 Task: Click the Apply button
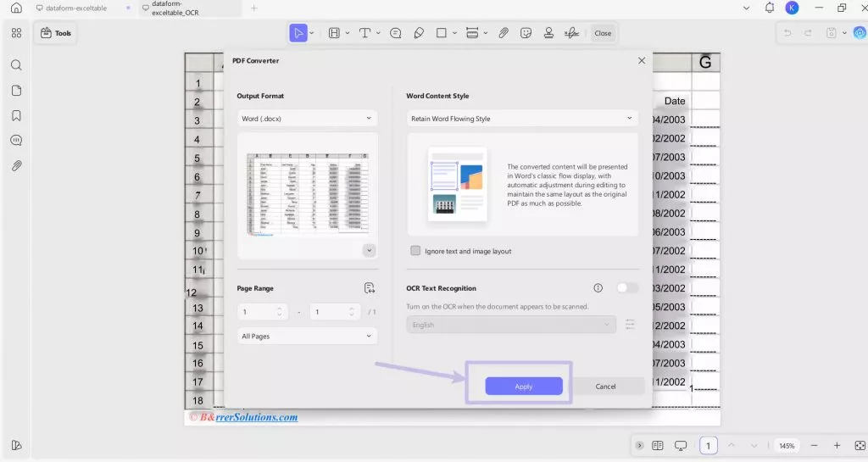coord(524,387)
